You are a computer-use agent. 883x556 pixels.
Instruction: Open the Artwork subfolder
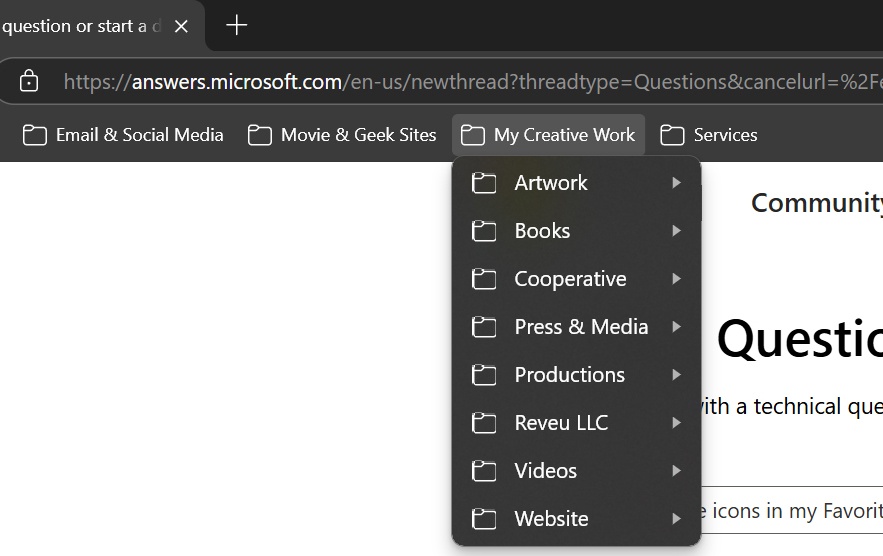pyautogui.click(x=576, y=183)
